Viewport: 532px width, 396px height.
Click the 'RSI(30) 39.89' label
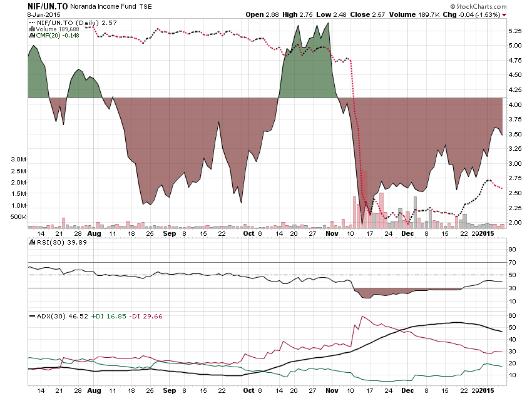[62, 242]
